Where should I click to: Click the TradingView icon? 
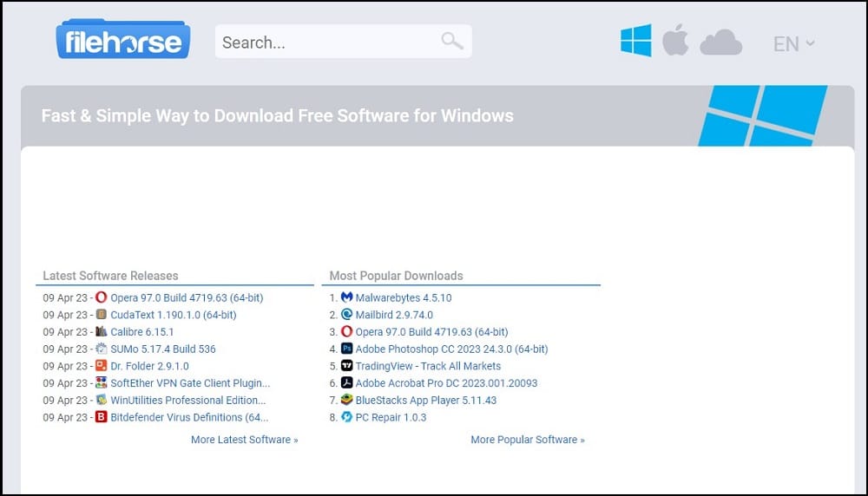coord(346,366)
